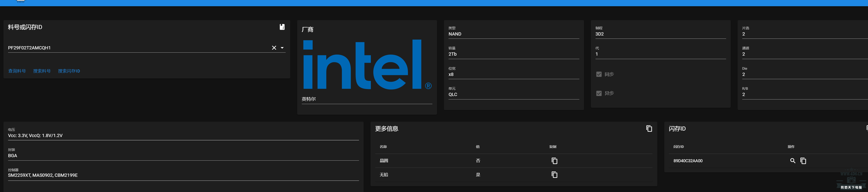The height and width of the screenshot is (192, 868).
Task: Click the 封装 value BGA
Action: pos(12,156)
